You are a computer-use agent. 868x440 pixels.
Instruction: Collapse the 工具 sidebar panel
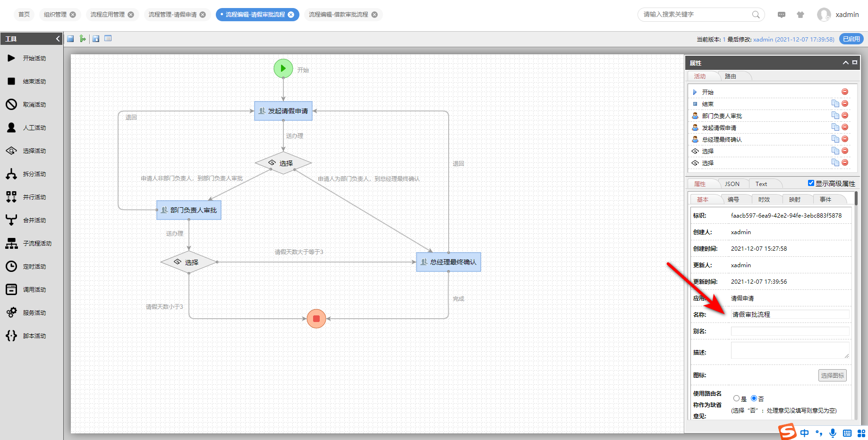pyautogui.click(x=58, y=39)
